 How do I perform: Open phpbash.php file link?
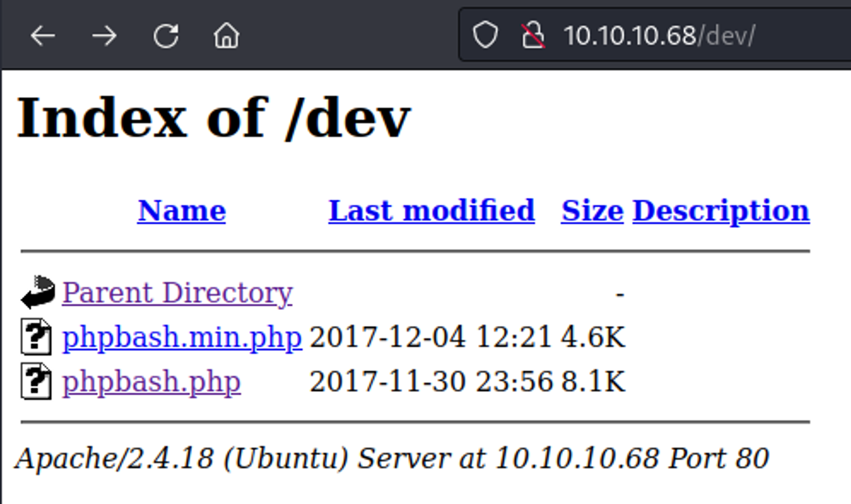pyautogui.click(x=151, y=382)
